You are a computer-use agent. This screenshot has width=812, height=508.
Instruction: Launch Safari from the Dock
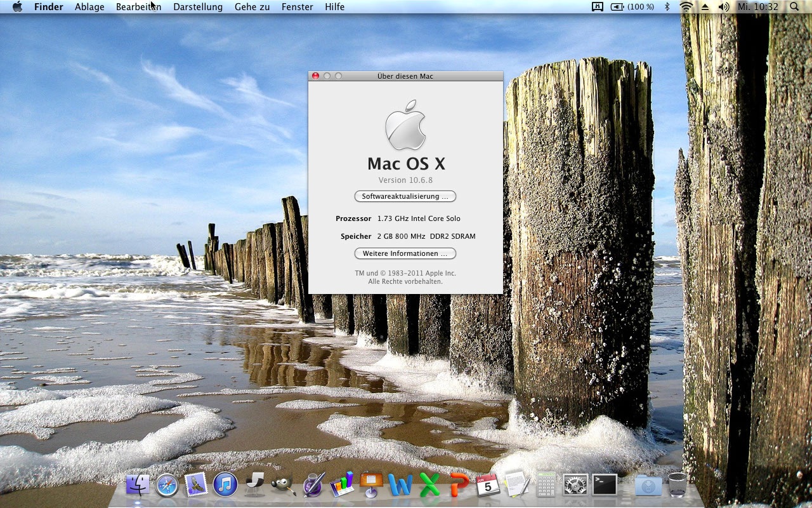[x=167, y=485]
